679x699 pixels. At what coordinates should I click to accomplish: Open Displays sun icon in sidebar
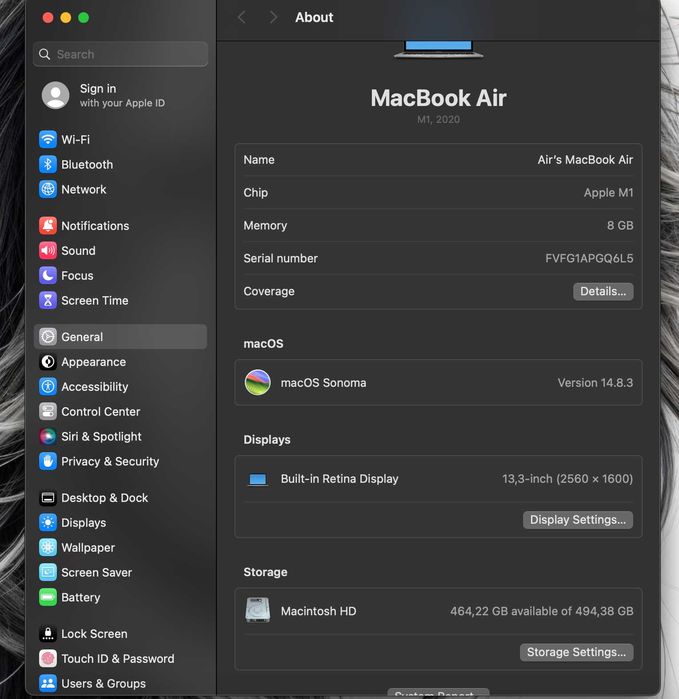point(48,522)
